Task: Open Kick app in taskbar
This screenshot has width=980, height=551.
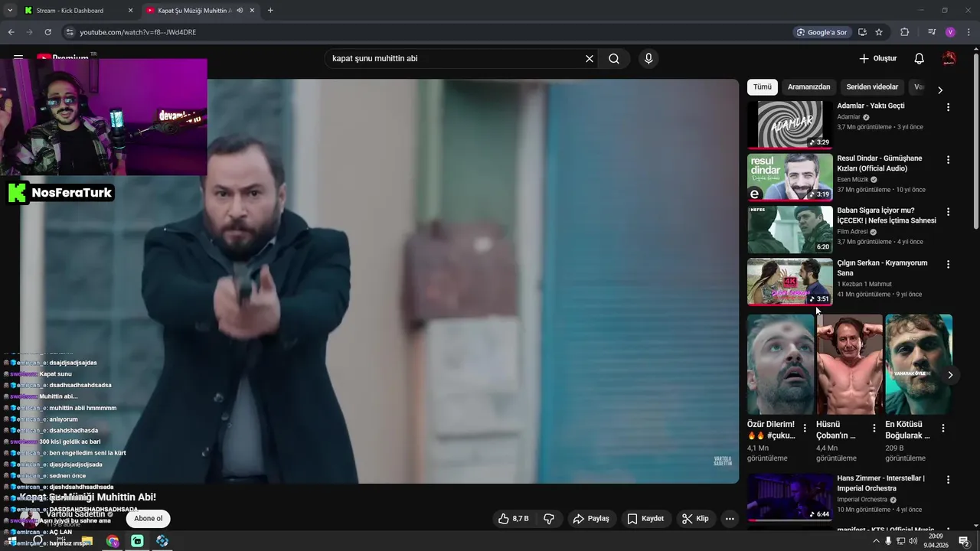Action: click(137, 541)
